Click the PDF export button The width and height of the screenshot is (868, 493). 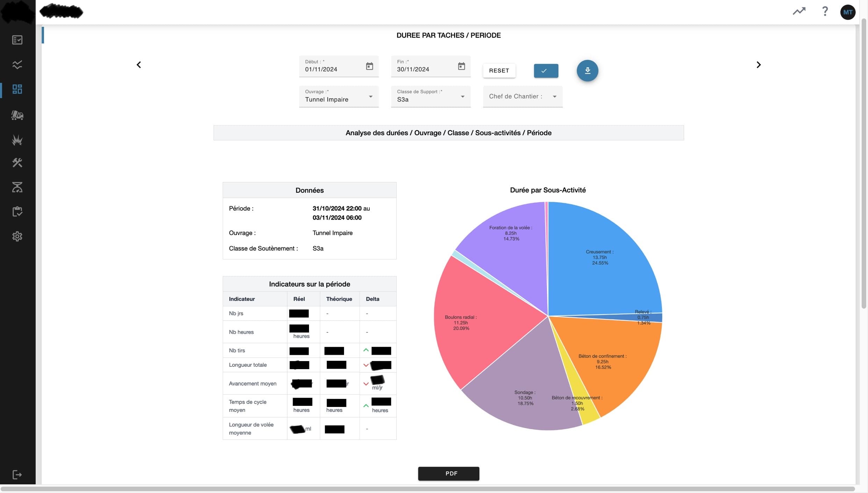448,473
